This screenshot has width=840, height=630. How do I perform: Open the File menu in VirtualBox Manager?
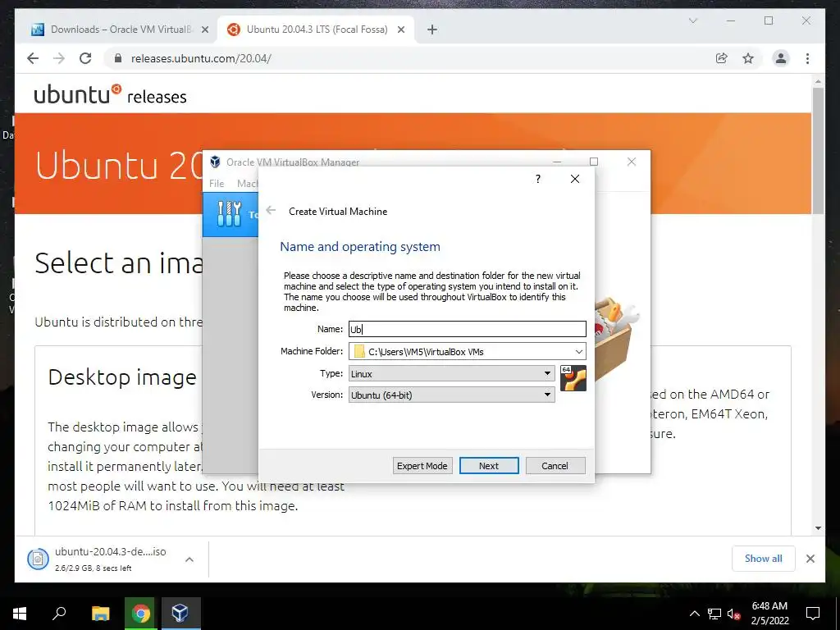point(217,183)
